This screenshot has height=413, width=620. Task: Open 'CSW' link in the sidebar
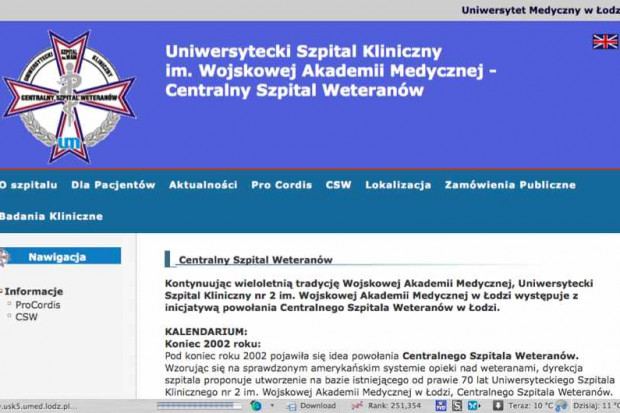click(x=26, y=317)
